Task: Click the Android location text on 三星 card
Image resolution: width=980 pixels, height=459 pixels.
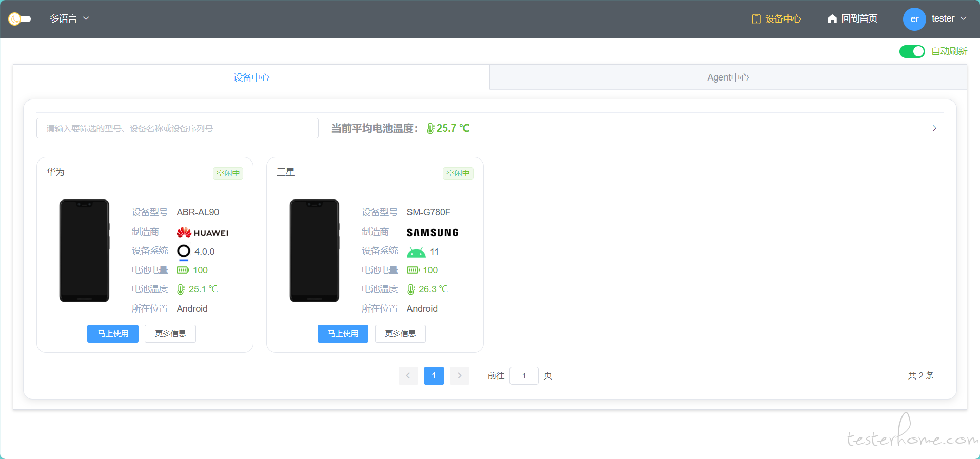Action: (422, 309)
